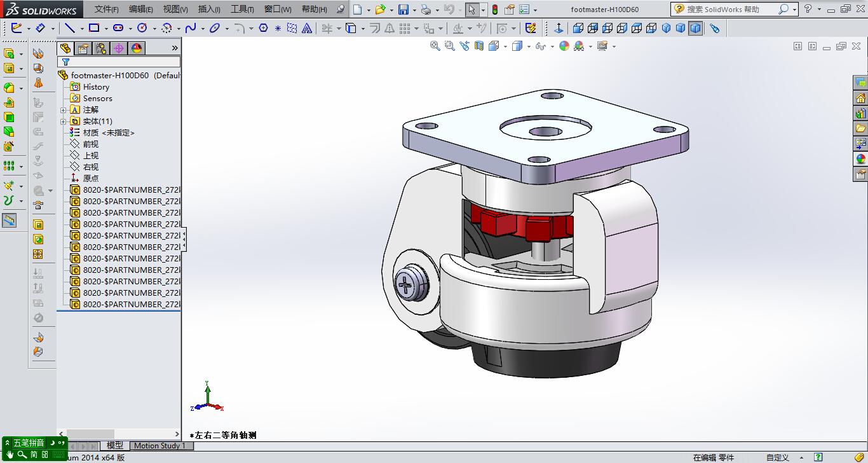Open the rectangle tool dropdown arrow
This screenshot has width=868, height=463.
[x=105, y=29]
